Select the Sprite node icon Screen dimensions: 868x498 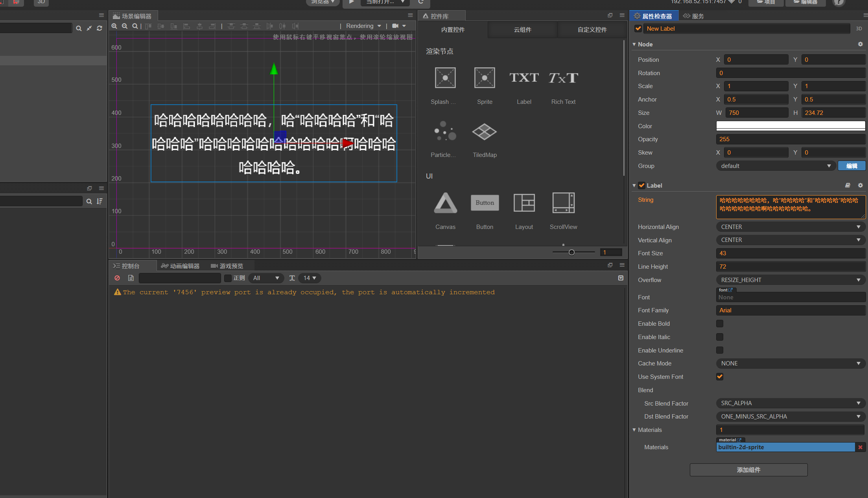[485, 78]
